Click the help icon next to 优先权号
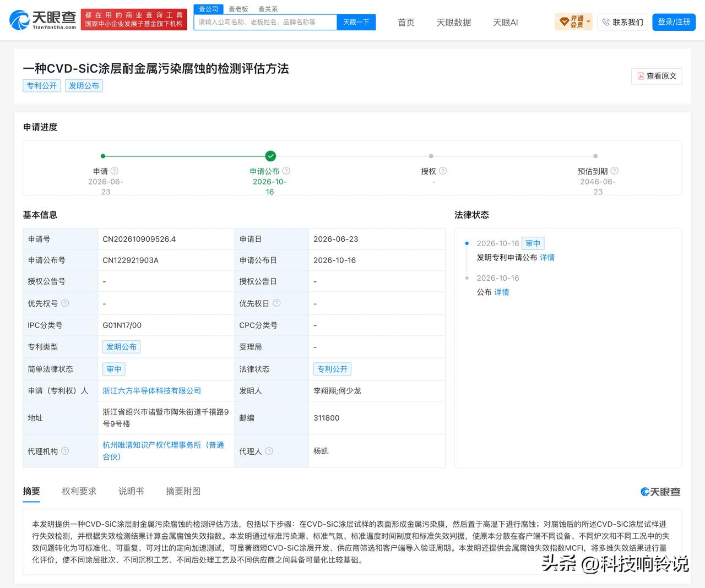Image resolution: width=705 pixels, height=588 pixels. click(65, 303)
